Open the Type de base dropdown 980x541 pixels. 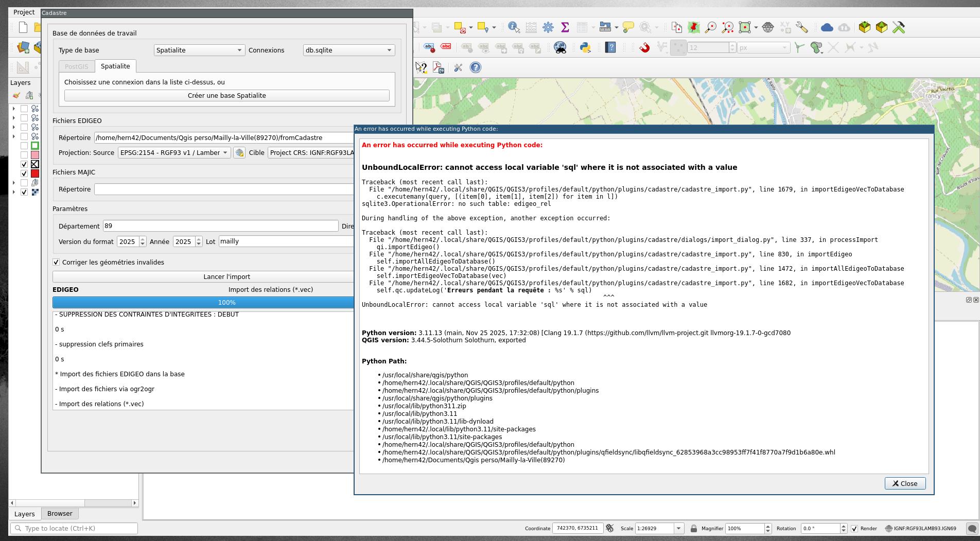[x=199, y=50]
